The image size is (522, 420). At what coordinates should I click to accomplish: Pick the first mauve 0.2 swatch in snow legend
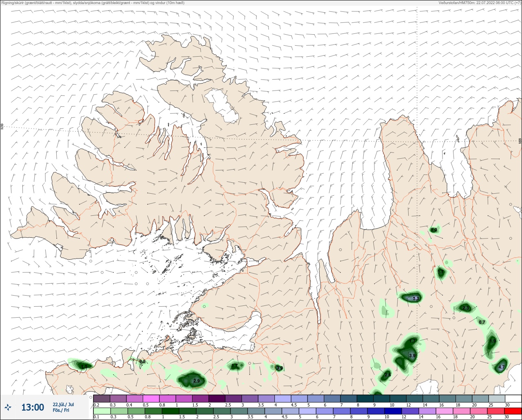coord(102,398)
